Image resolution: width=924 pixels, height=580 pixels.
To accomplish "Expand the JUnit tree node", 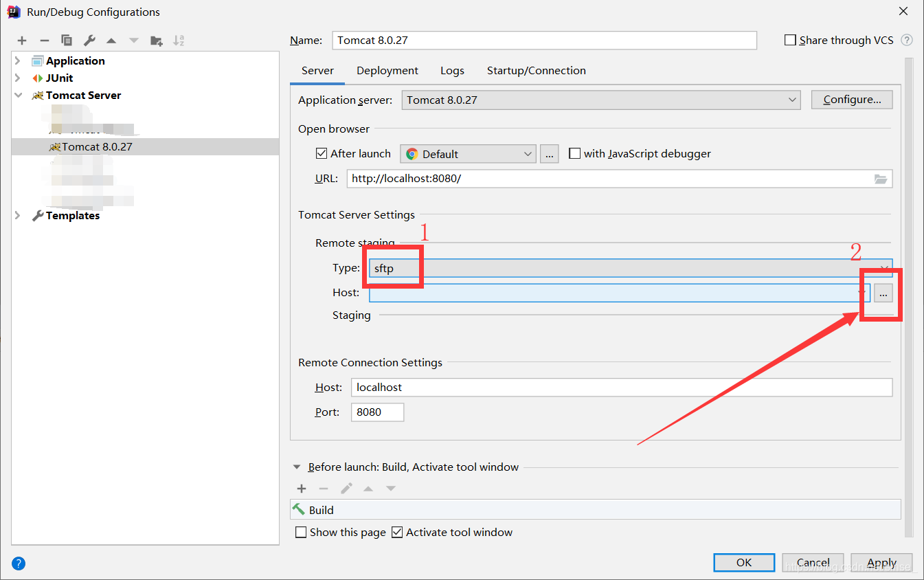I will 18,78.
